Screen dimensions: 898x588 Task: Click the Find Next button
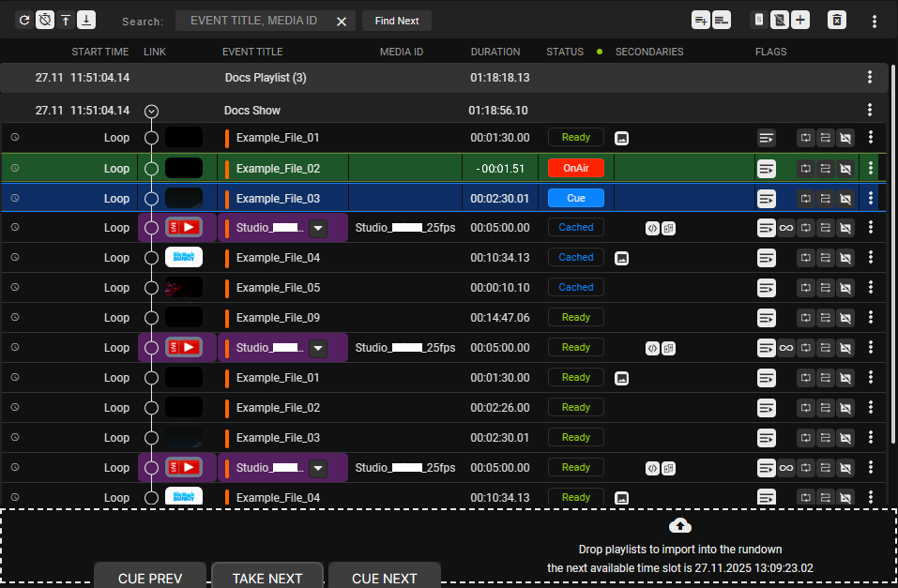click(396, 21)
